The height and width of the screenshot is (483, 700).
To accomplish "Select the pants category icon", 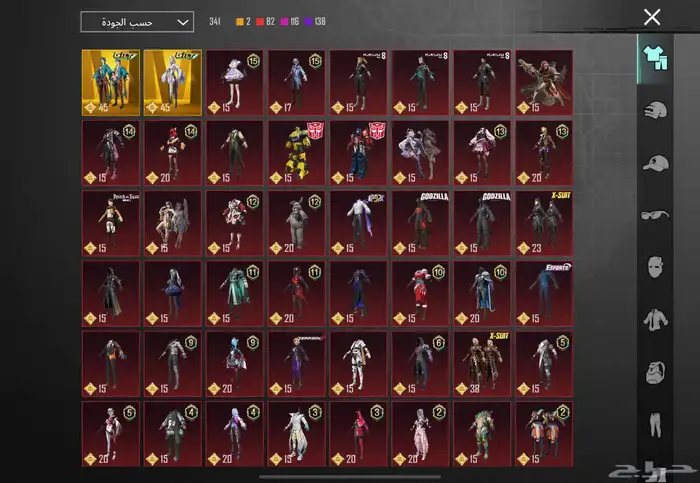I will coord(654,424).
